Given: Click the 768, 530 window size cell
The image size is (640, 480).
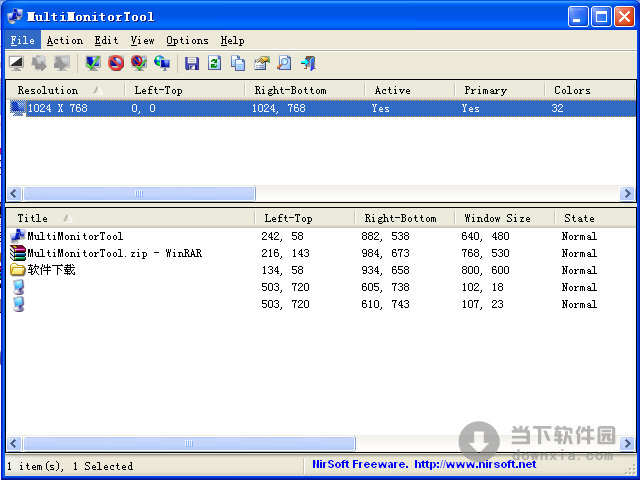Looking at the screenshot, I should click(x=486, y=253).
